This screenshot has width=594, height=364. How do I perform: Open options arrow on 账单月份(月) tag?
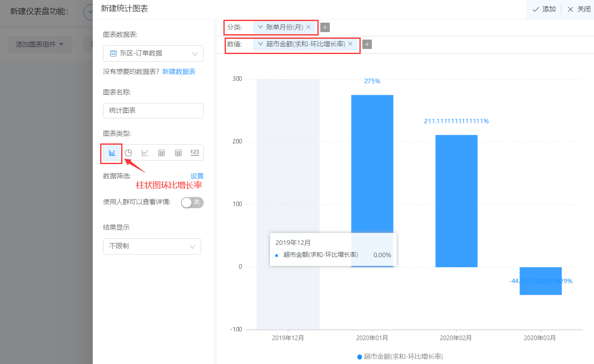point(260,27)
